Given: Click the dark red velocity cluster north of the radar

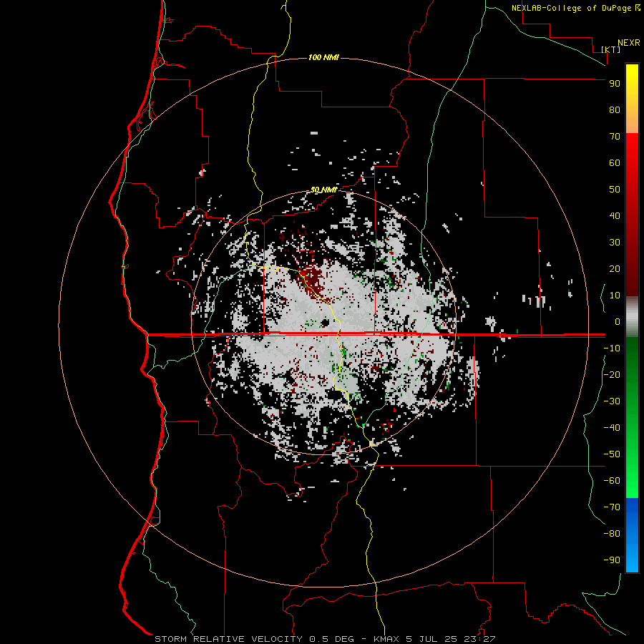Looking at the screenshot, I should (x=311, y=279).
